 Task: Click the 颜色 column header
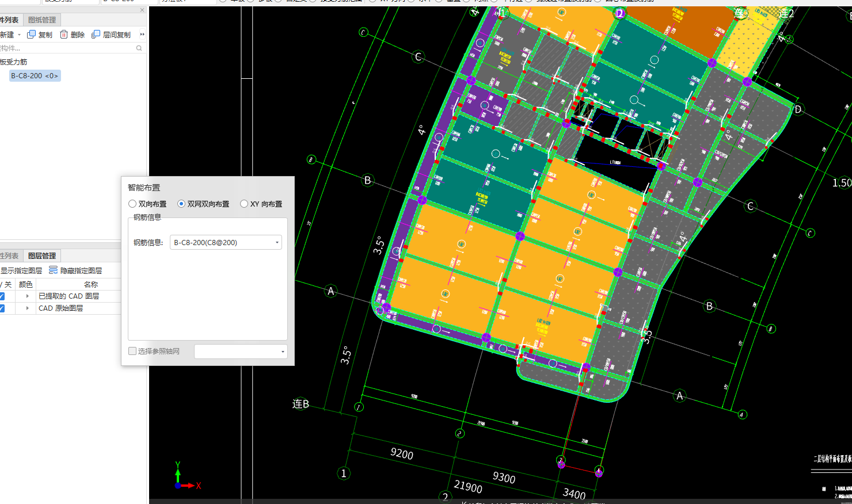click(26, 284)
